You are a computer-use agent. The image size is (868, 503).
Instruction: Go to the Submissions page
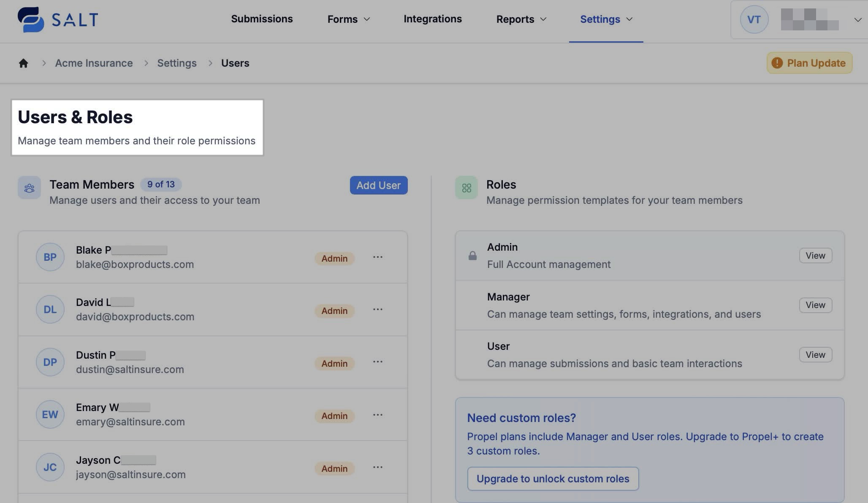pyautogui.click(x=262, y=19)
